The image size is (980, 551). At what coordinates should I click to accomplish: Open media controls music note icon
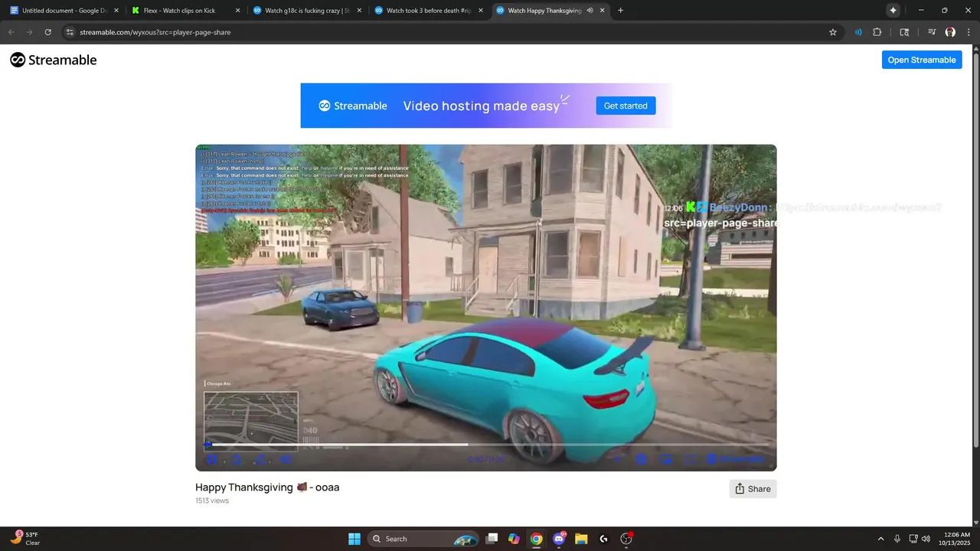pyautogui.click(x=932, y=32)
